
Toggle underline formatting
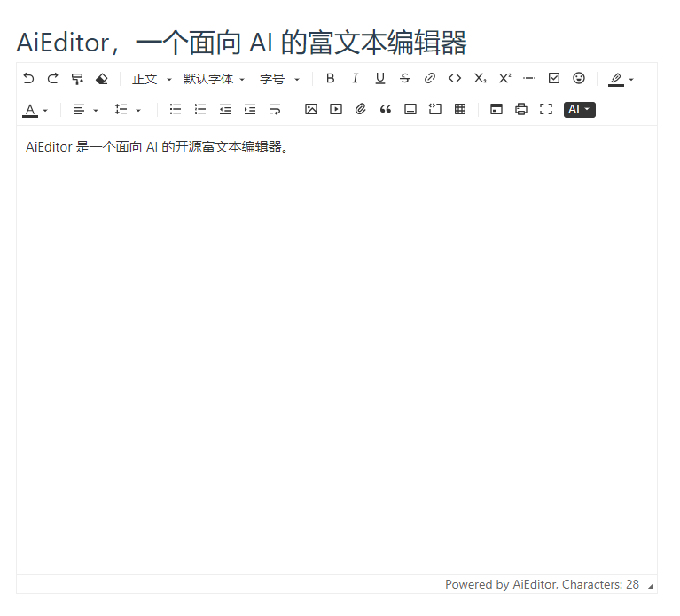380,79
